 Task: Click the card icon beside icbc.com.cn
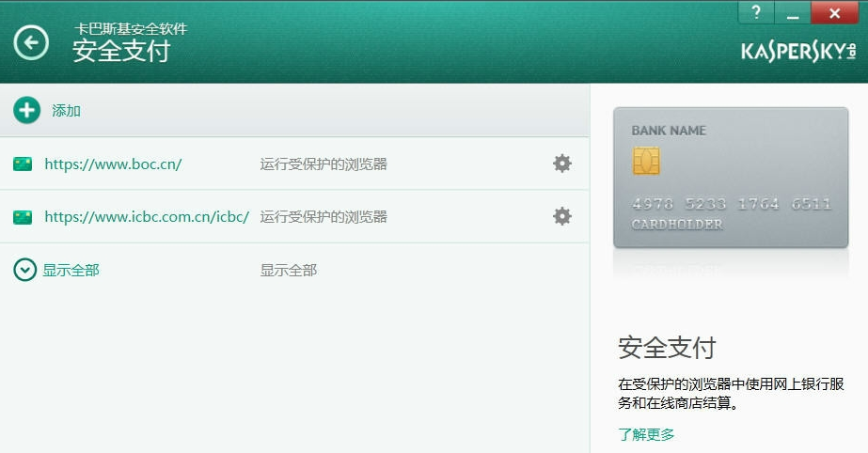23,217
